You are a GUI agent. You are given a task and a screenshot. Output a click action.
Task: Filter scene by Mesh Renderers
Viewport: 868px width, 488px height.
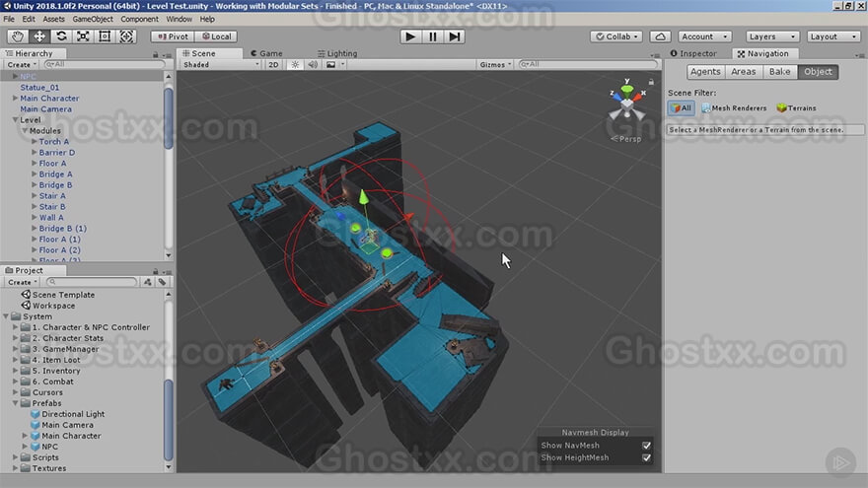[x=734, y=108]
